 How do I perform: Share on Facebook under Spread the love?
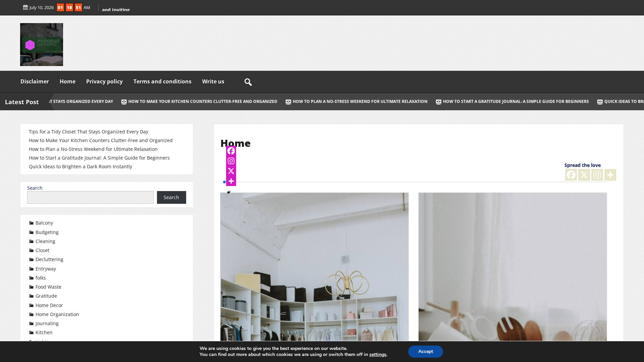(x=571, y=175)
